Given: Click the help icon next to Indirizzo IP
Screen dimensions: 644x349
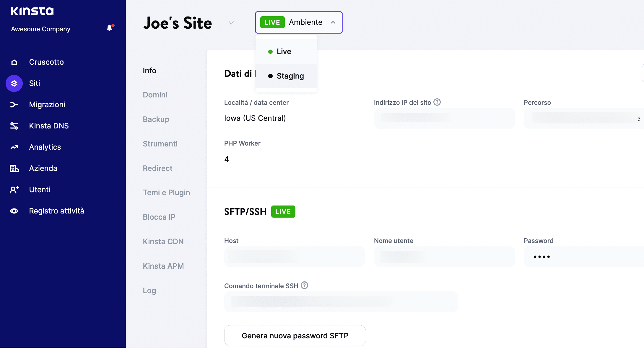Looking at the screenshot, I should pos(437,102).
